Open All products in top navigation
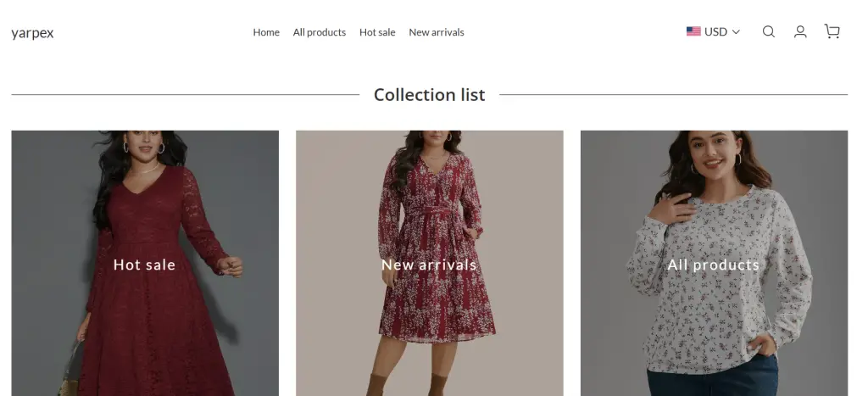Screen dimensions: 868x396 (320, 32)
